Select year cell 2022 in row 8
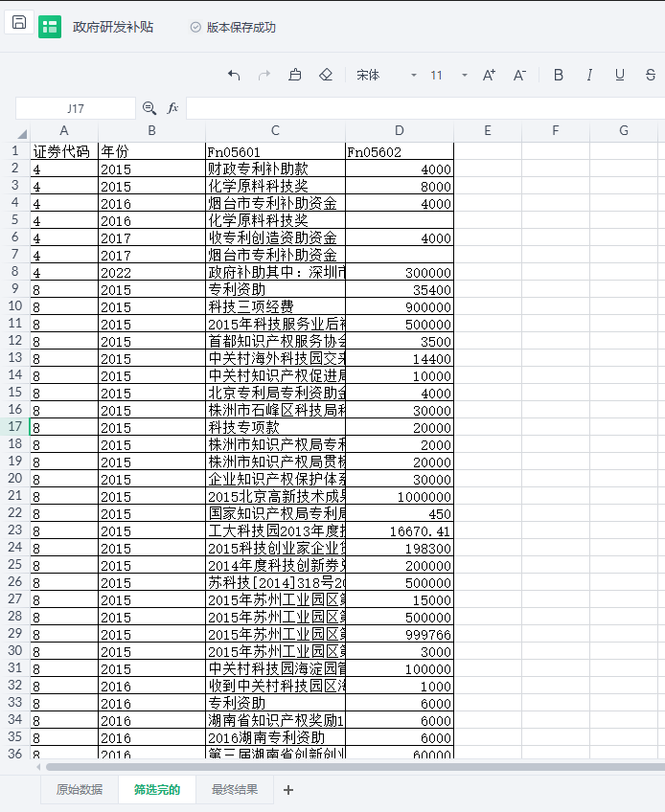The image size is (665, 812). (x=151, y=272)
